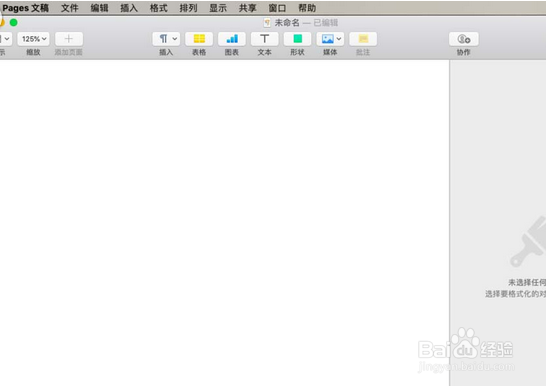546x386 pixels.
Task: Insert a shape with 形状 icon
Action: (x=297, y=39)
